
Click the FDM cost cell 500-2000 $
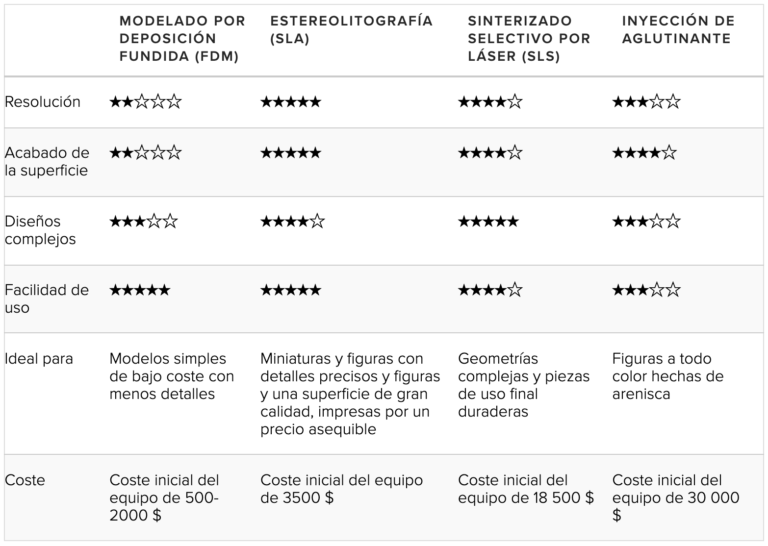click(x=164, y=498)
